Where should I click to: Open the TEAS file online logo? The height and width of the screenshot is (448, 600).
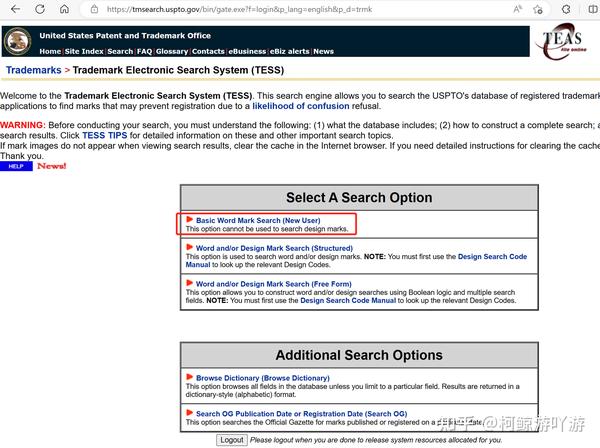click(562, 41)
